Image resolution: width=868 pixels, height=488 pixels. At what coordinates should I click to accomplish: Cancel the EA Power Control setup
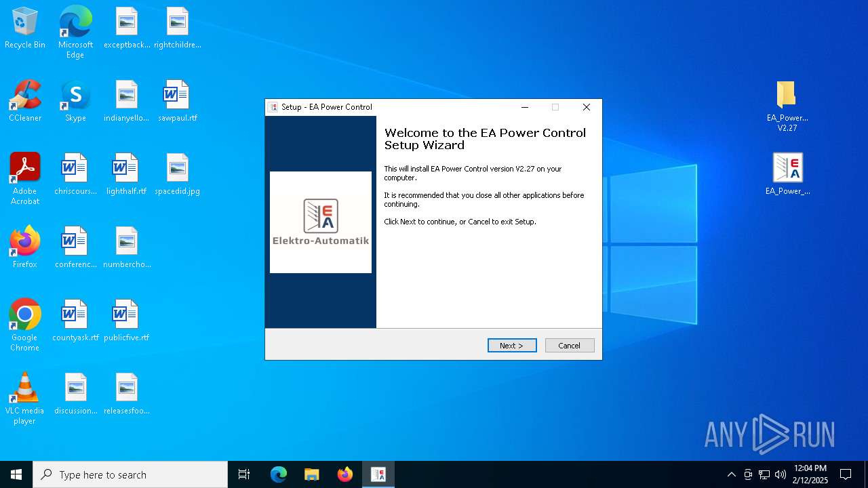tap(570, 346)
